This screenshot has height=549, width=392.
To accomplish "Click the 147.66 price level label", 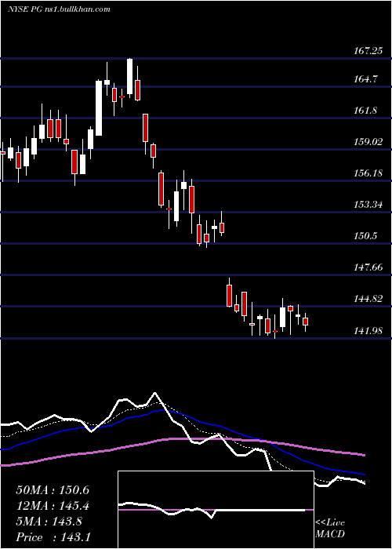I will (368, 267).
